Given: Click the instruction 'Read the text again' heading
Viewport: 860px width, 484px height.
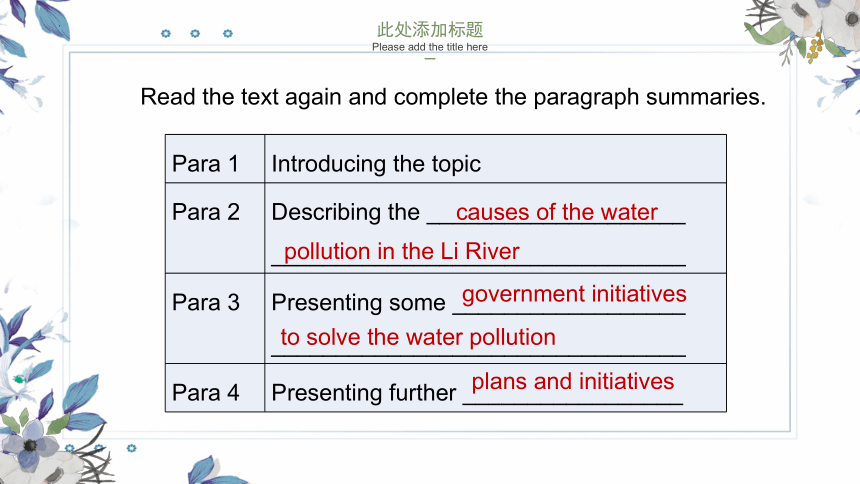Looking at the screenshot, I should 452,97.
